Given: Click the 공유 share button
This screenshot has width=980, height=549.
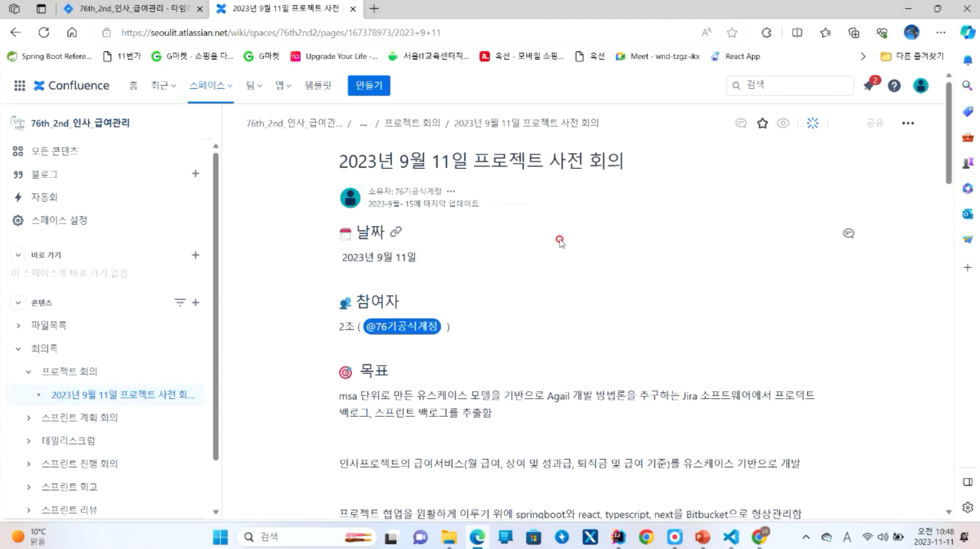Looking at the screenshot, I should pyautogui.click(x=875, y=123).
